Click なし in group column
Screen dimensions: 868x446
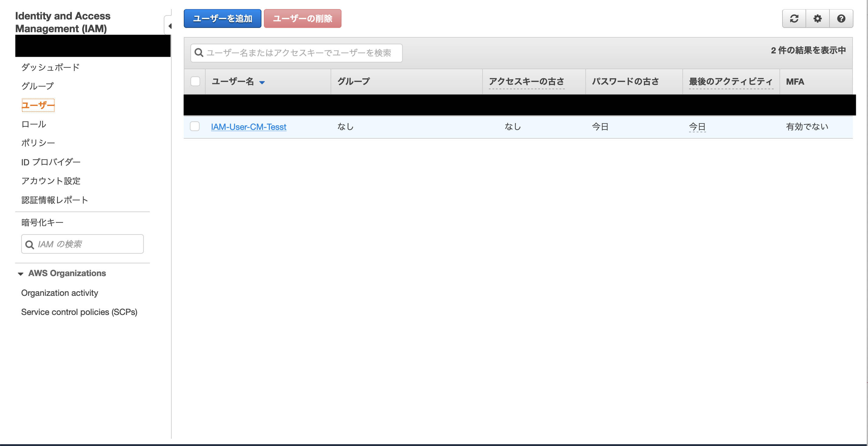pos(346,127)
